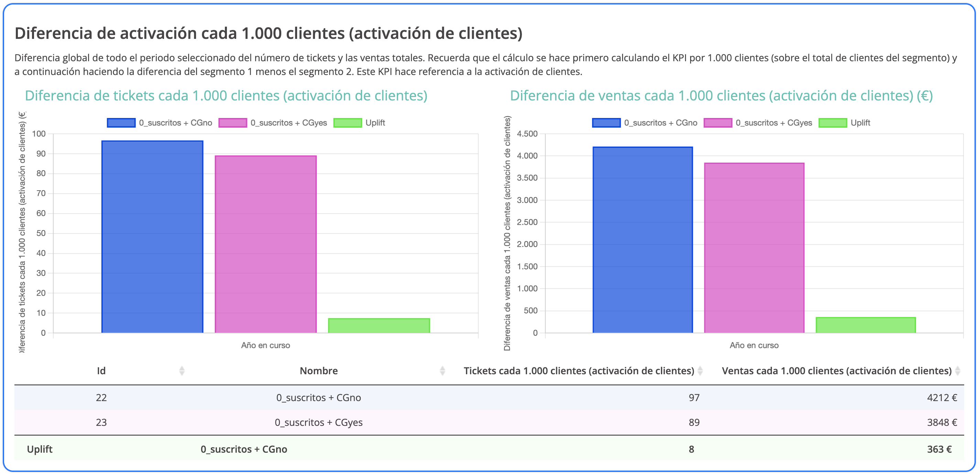This screenshot has height=474, width=980.
Task: Toggle pink CGyes legend in tickets chart
Action: (x=233, y=123)
